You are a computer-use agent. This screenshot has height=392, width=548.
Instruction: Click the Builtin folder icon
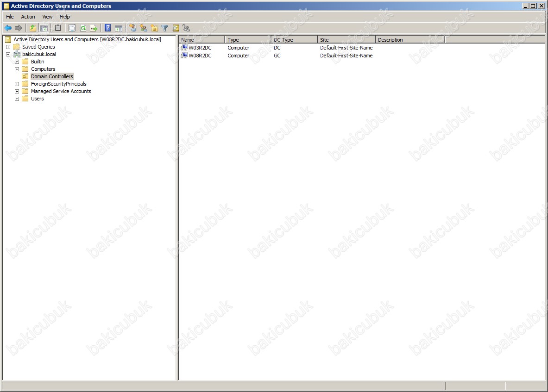point(25,62)
